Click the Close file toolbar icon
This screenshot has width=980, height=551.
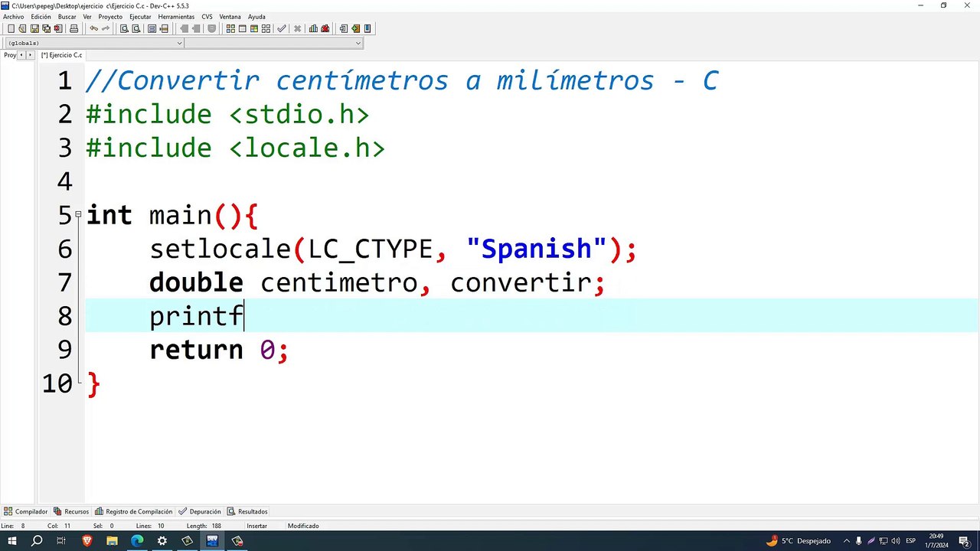58,29
